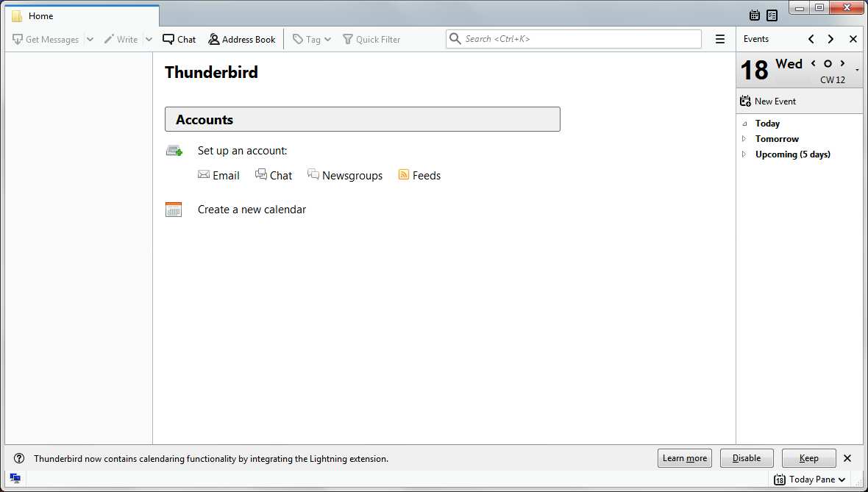Open the Tasks tab icon
This screenshot has height=492, width=868.
(772, 15)
